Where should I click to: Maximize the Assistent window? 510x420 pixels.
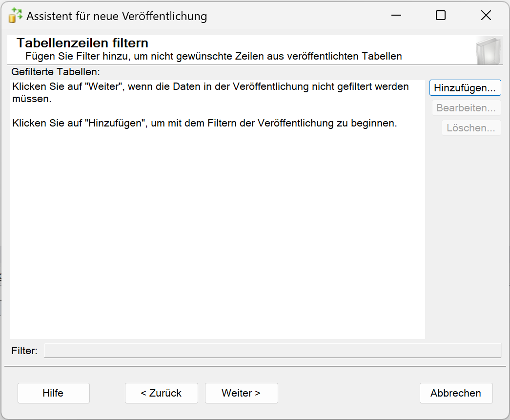tap(441, 15)
